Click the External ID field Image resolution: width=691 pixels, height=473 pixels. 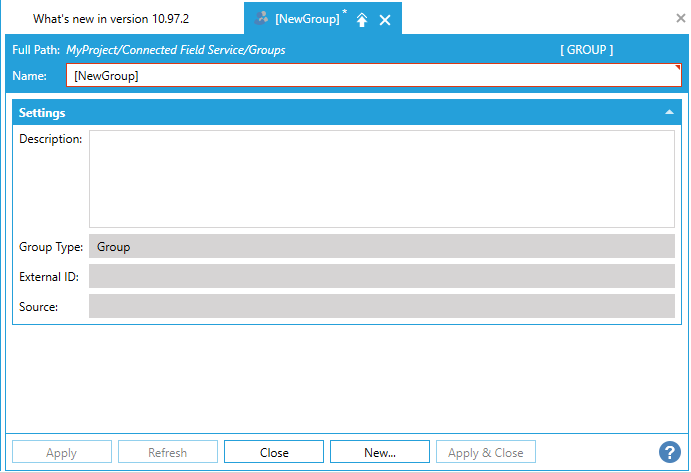click(381, 277)
